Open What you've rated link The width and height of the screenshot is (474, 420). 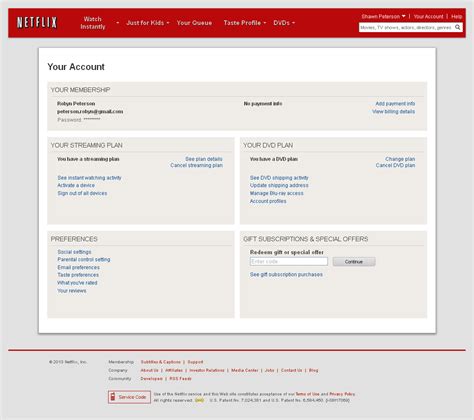(77, 283)
